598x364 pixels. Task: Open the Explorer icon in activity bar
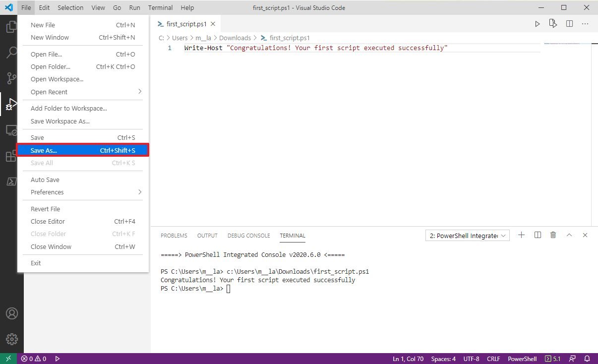point(11,27)
